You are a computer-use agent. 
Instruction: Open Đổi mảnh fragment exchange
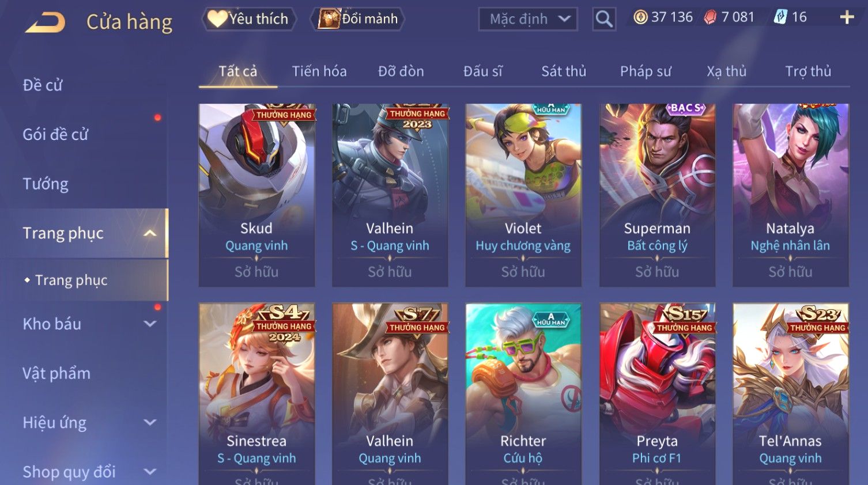click(358, 19)
